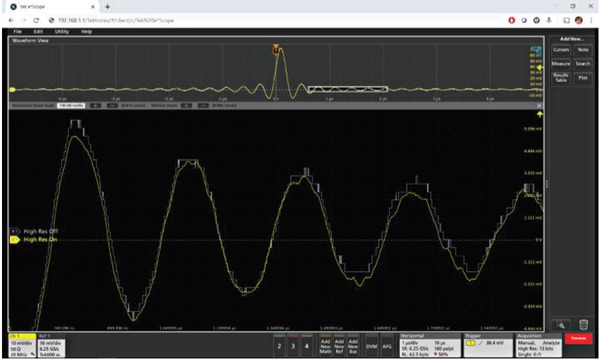Open the Horizontal settings badge

(x=430, y=345)
